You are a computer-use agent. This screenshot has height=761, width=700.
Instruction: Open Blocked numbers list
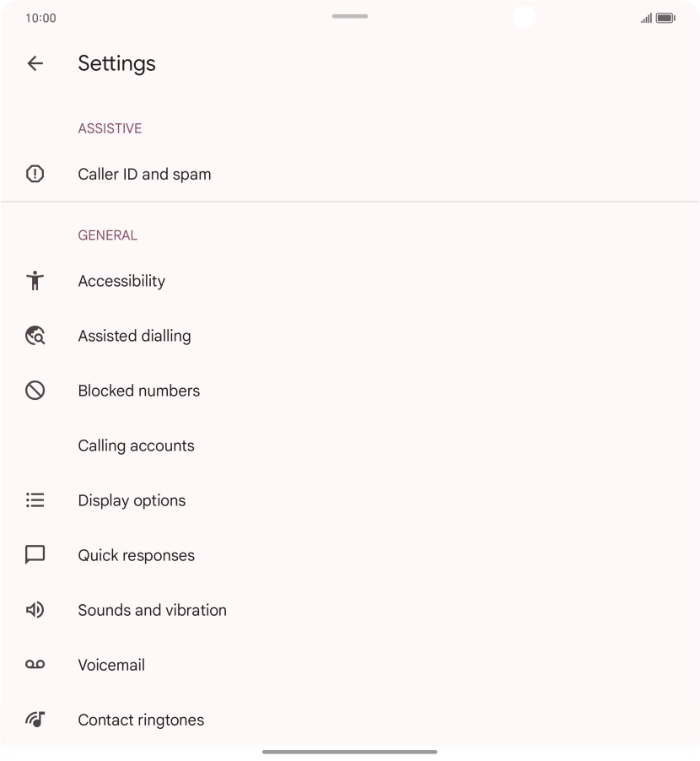139,391
